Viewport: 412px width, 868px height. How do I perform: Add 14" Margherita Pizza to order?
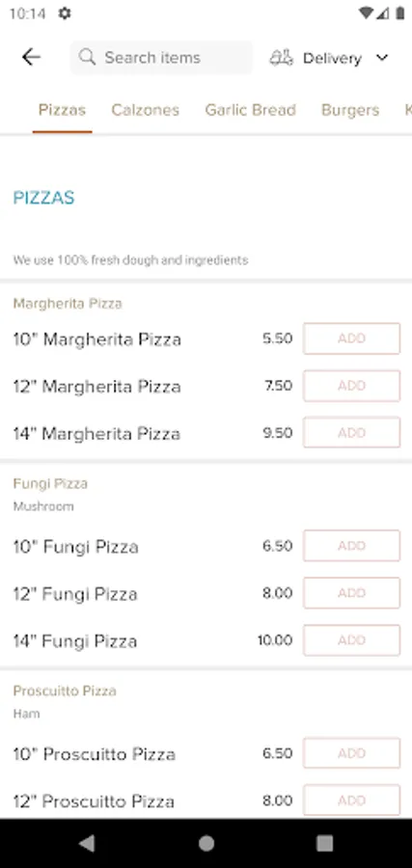pos(351,432)
